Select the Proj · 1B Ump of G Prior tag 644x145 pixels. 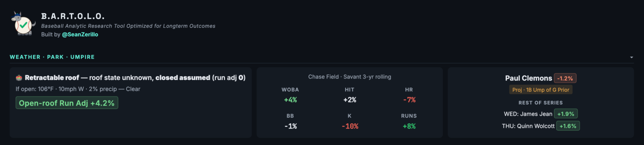541,90
